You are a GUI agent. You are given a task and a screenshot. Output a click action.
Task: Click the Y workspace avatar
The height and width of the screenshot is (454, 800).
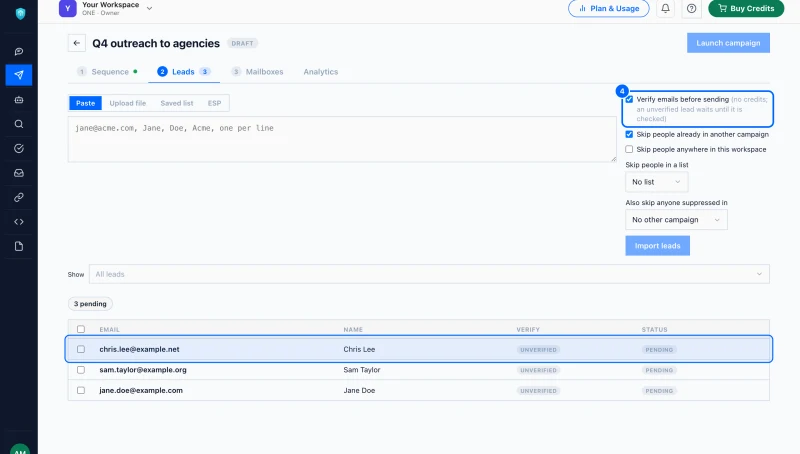[x=68, y=8]
